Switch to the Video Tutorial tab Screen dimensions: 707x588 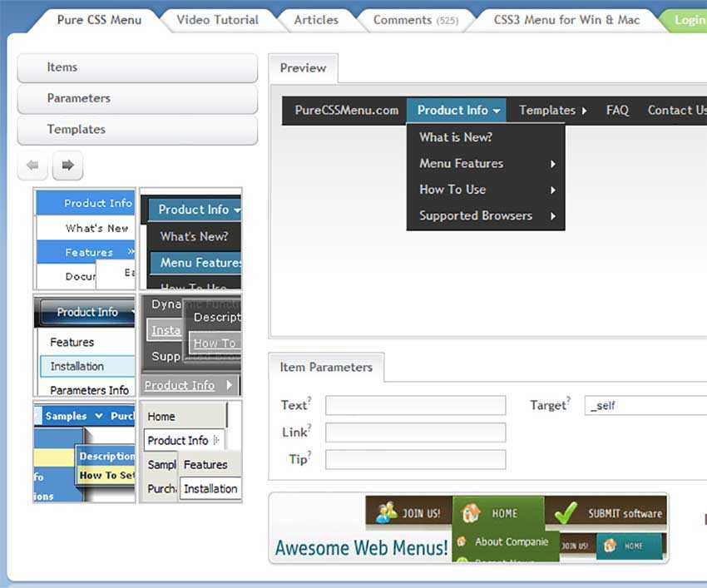pyautogui.click(x=217, y=20)
